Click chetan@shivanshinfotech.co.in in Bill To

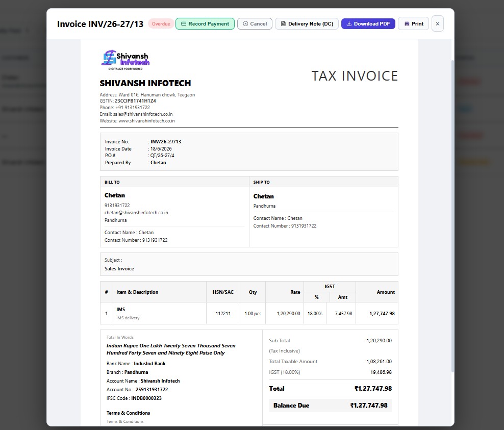tap(136, 213)
